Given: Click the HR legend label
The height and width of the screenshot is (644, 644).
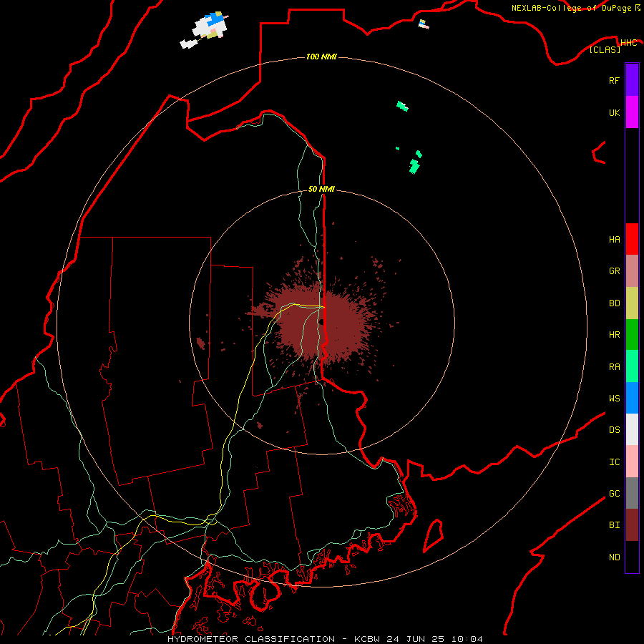Looking at the screenshot, I should [614, 335].
